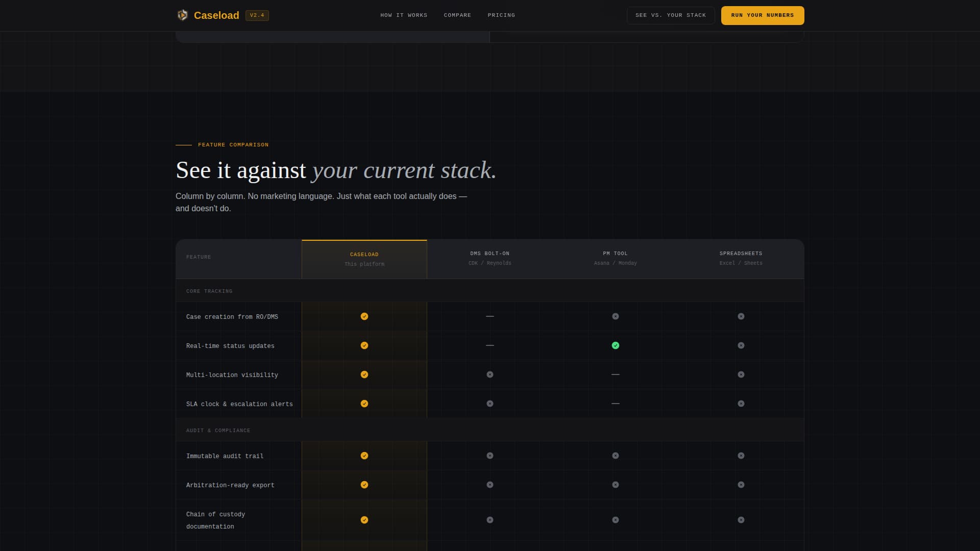The height and width of the screenshot is (551, 980).
Task: Select the Spreadsheets column header
Action: [x=741, y=258]
